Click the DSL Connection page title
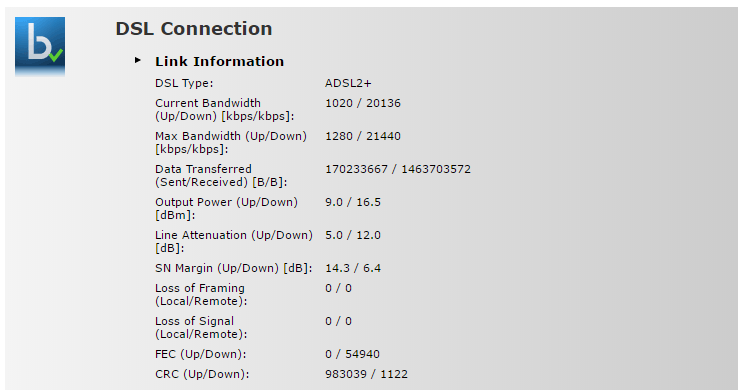This screenshot has width=742, height=392. click(194, 28)
